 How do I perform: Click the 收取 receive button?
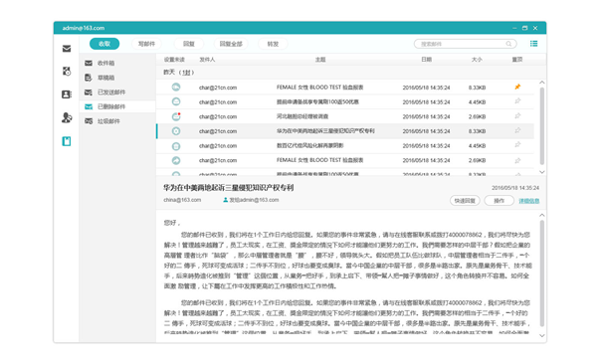tap(104, 44)
